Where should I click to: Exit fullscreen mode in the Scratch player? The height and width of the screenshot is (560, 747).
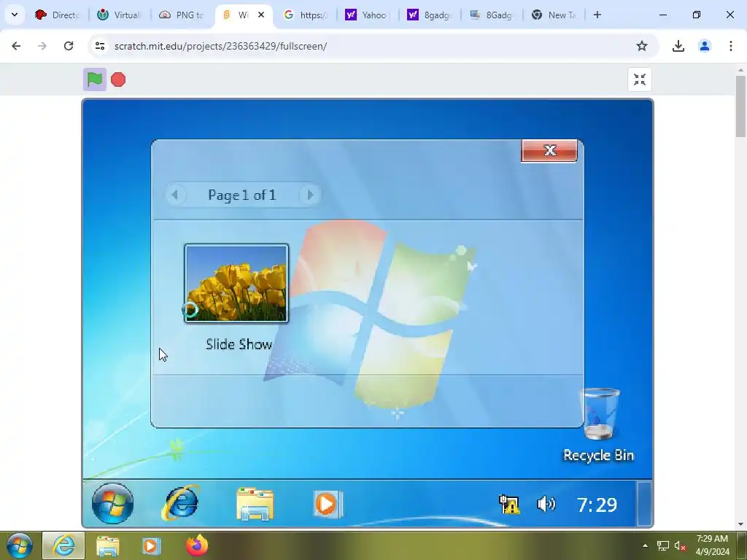pyautogui.click(x=639, y=79)
